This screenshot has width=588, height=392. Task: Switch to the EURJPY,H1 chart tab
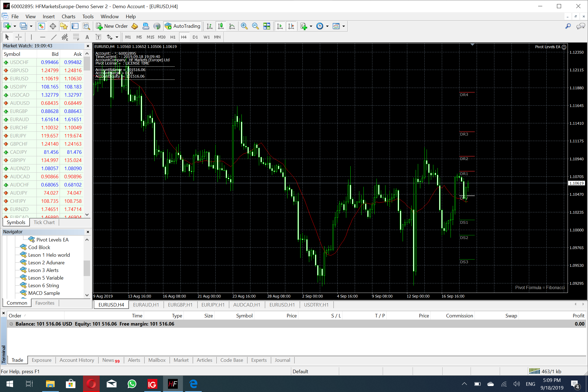coord(213,305)
